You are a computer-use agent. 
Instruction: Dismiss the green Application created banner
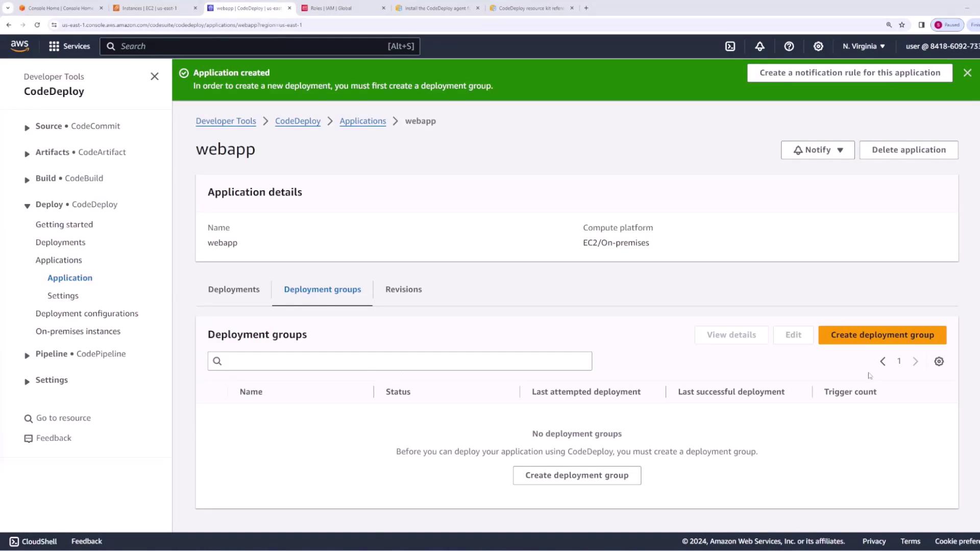967,73
